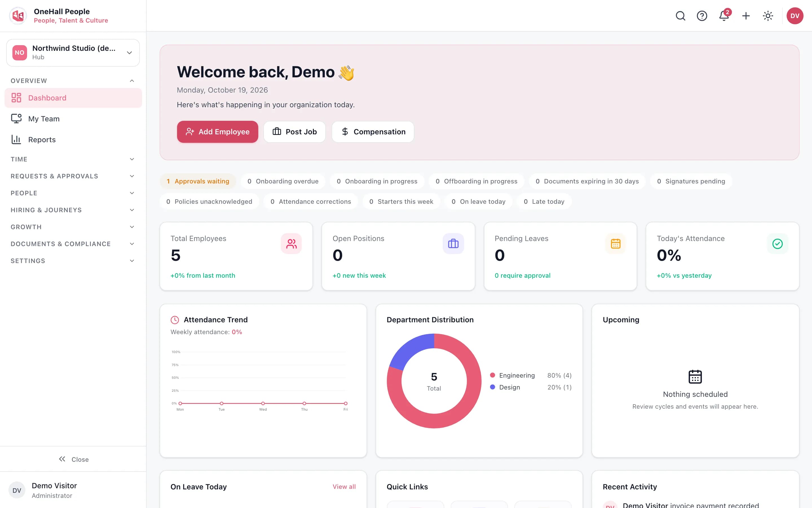812x508 pixels.
Task: Expand the Hiring & Journeys section
Action: click(73, 210)
